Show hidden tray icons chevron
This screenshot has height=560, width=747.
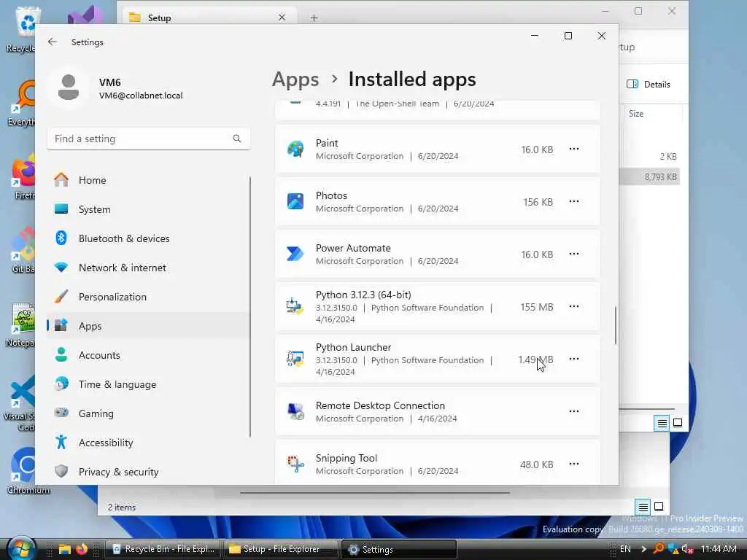tap(643, 549)
